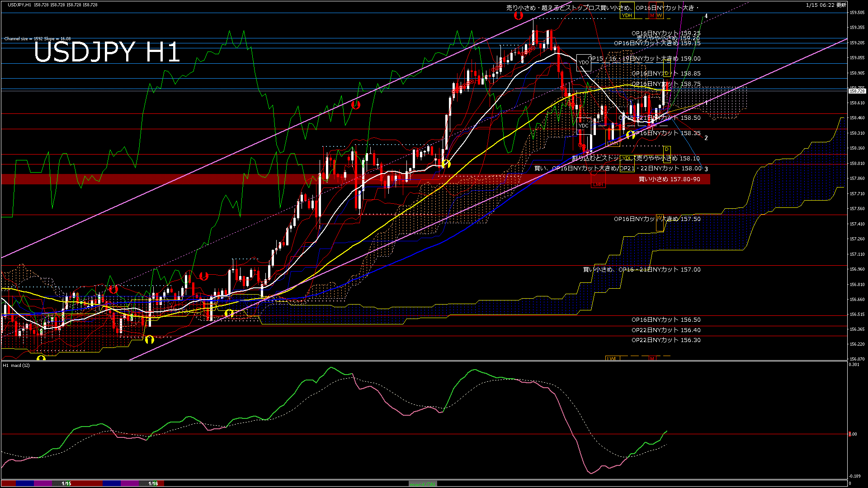Click the red LMH last-month-high marker
Viewport: 868px width, 488px height.
click(599, 185)
